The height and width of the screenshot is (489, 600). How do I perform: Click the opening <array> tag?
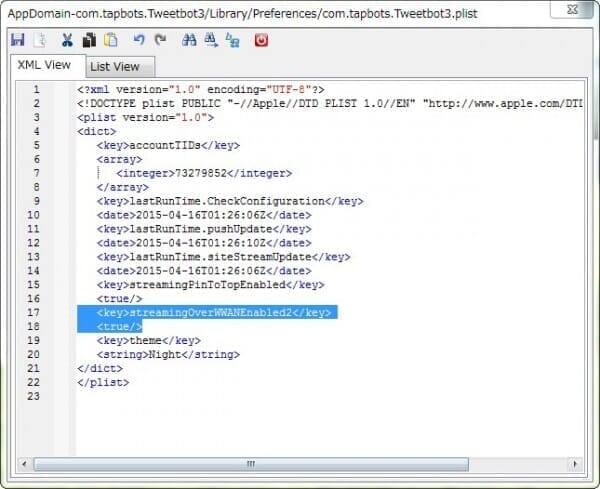119,159
